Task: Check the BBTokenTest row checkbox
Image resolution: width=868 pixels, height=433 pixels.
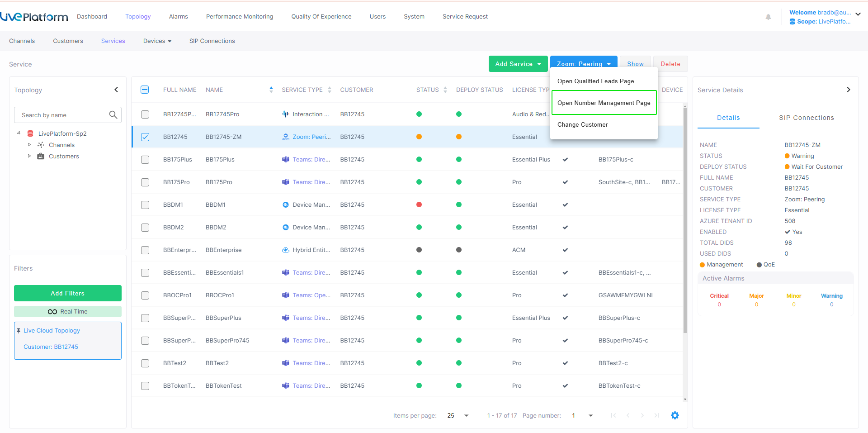Action: (x=145, y=386)
